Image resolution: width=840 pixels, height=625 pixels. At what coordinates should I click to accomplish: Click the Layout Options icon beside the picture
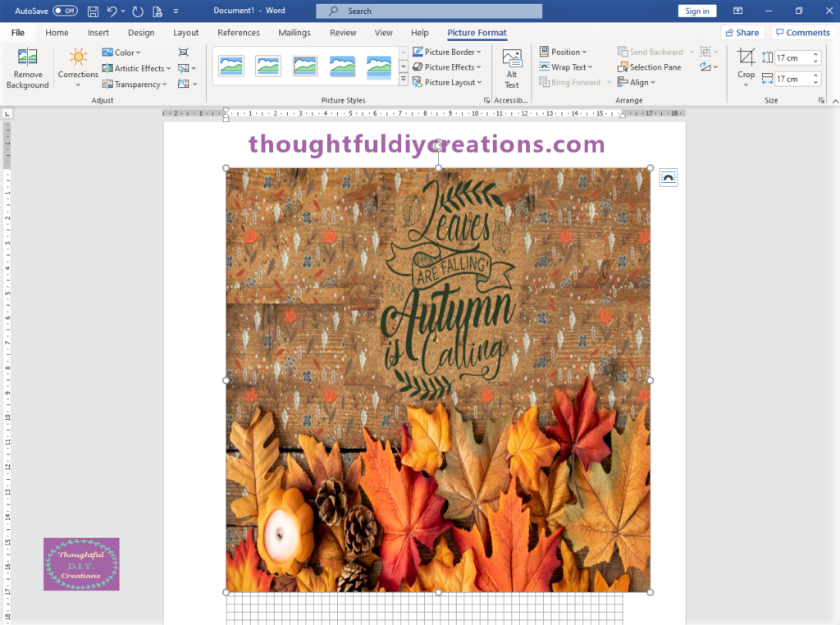(669, 177)
